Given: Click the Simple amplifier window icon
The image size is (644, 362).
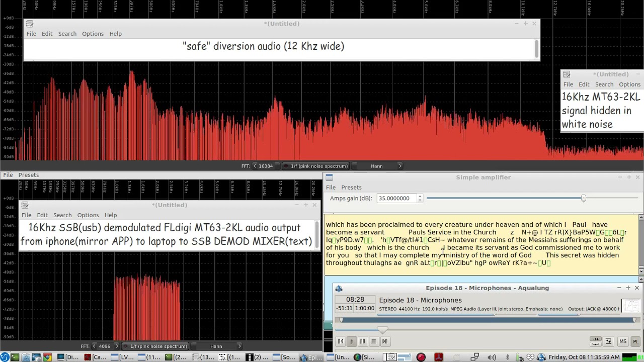Looking at the screenshot, I should (329, 177).
